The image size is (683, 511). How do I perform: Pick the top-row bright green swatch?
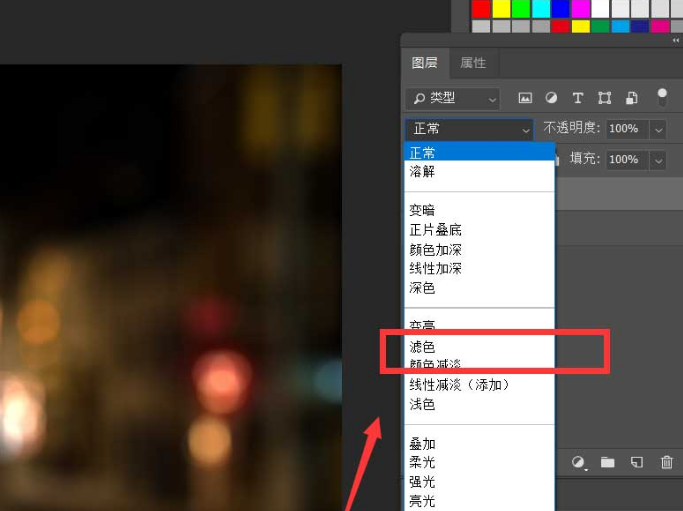point(521,9)
